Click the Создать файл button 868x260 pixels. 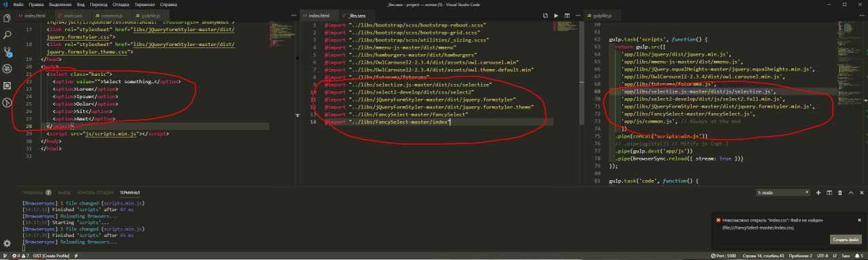point(845,240)
